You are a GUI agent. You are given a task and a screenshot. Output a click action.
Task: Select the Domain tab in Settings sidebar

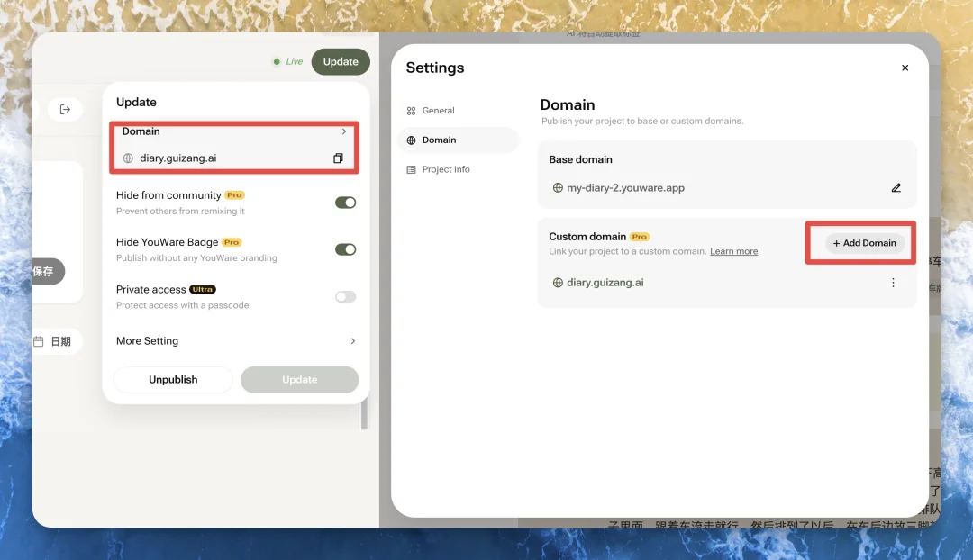[x=439, y=140]
